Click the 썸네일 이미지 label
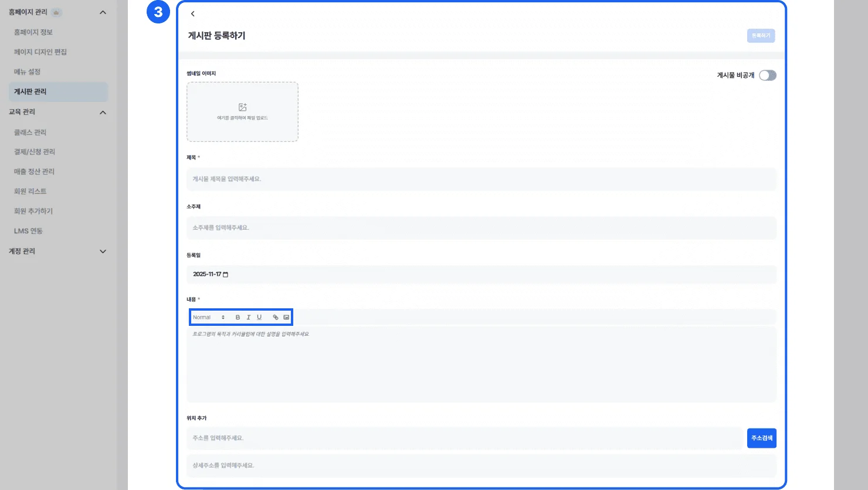The height and width of the screenshot is (490, 868). 201,74
